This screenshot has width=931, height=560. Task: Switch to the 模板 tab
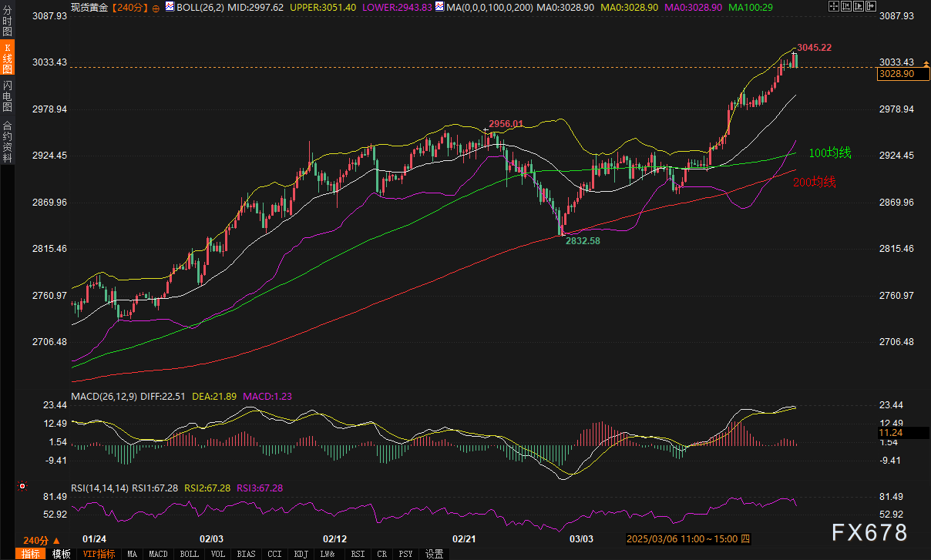point(62,554)
